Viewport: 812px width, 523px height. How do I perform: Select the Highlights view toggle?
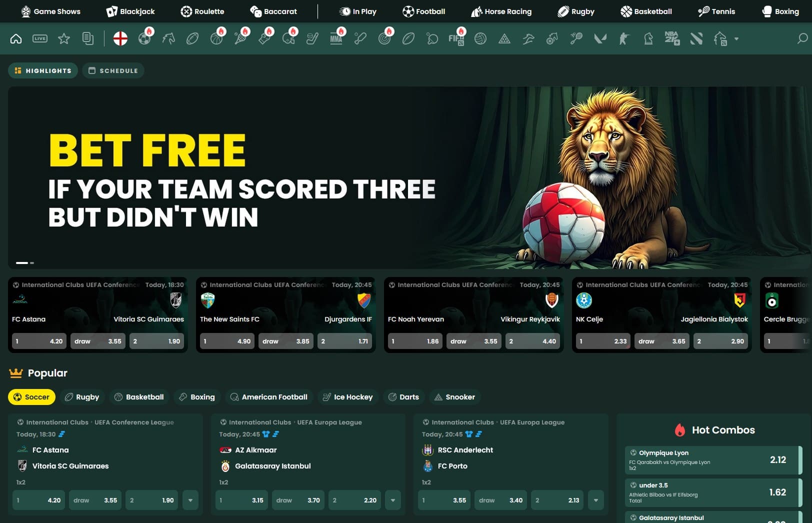point(43,70)
